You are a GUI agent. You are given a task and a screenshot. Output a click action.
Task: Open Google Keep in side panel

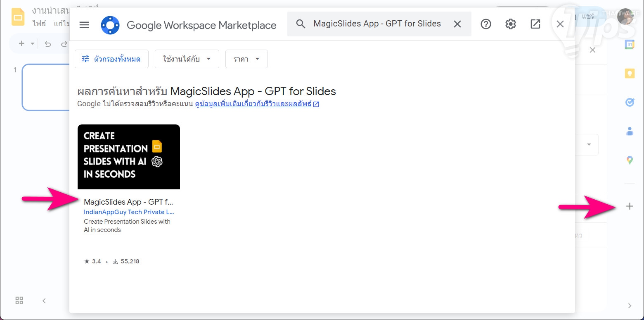click(630, 74)
